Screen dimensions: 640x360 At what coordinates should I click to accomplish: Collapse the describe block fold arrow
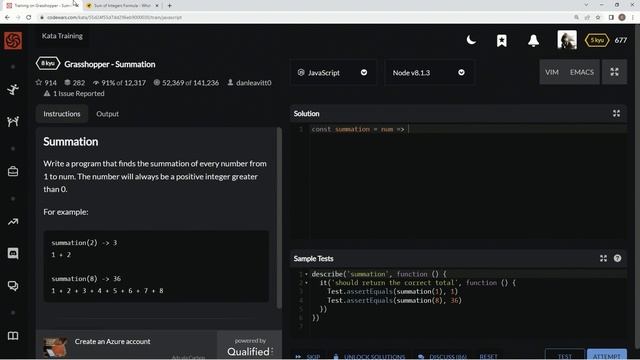pos(306,274)
